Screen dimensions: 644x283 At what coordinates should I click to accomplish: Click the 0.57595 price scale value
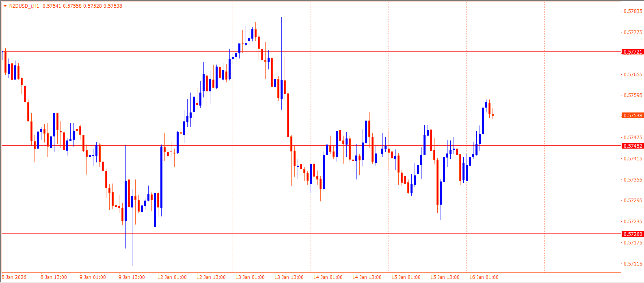coord(633,95)
